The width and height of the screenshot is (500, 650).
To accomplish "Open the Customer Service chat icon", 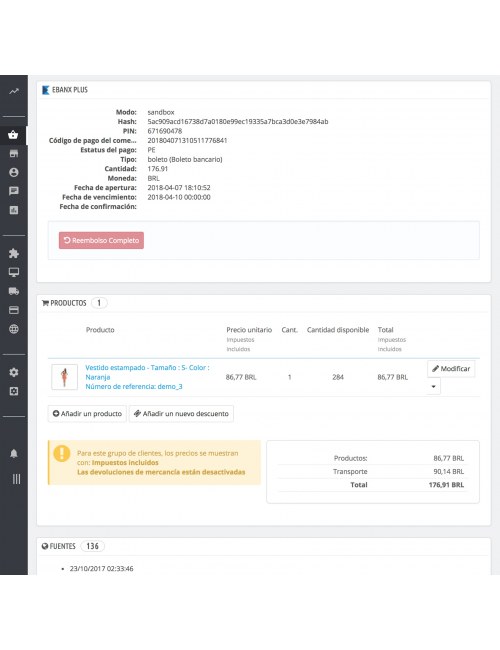I will click(14, 191).
